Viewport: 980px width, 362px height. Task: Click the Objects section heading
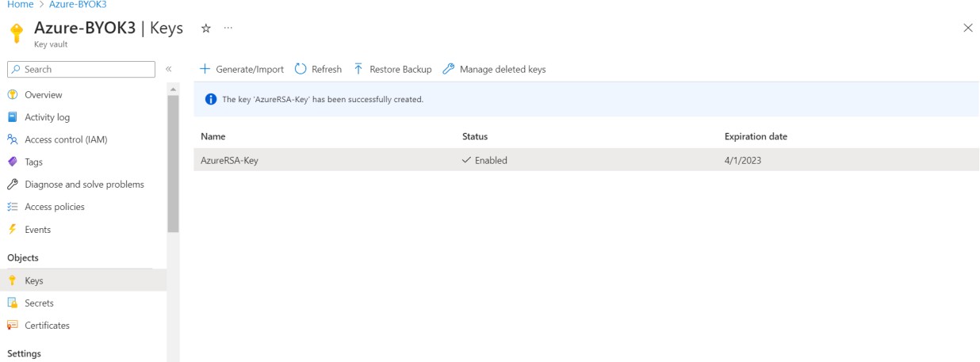click(23, 257)
